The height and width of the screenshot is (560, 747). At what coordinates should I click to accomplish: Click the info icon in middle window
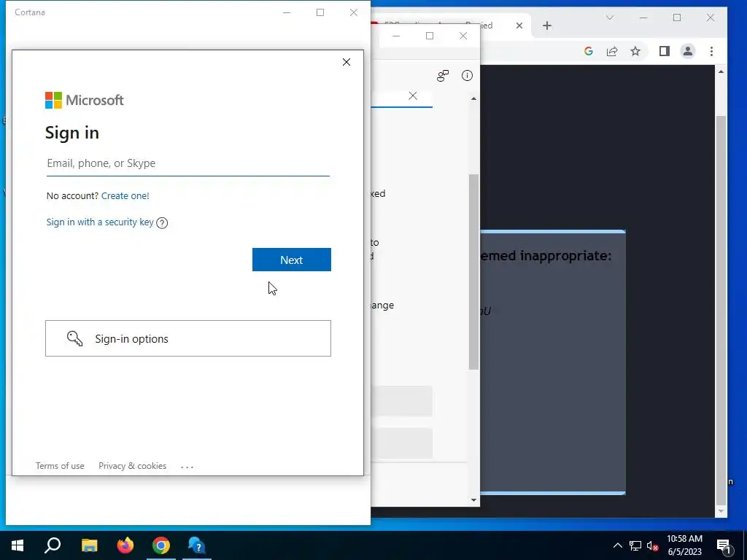pos(468,76)
